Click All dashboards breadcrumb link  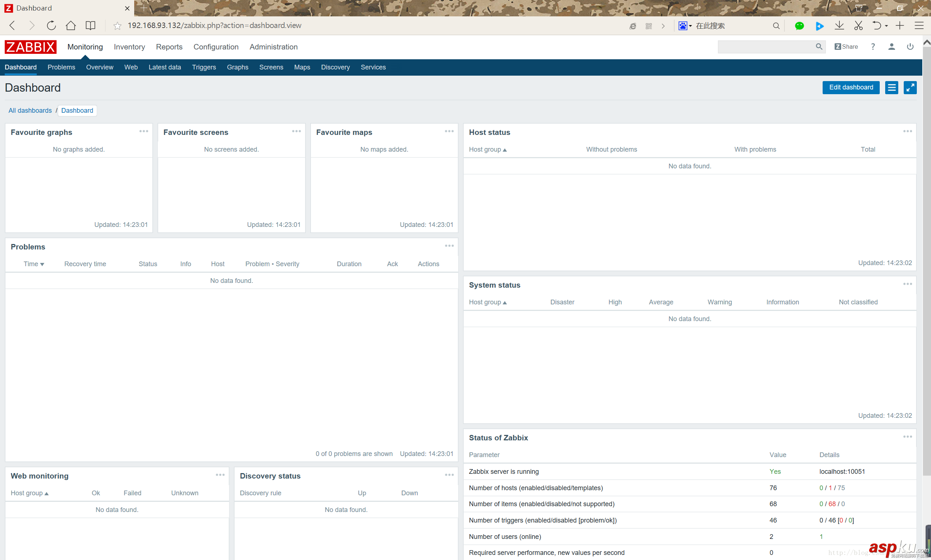(x=30, y=111)
